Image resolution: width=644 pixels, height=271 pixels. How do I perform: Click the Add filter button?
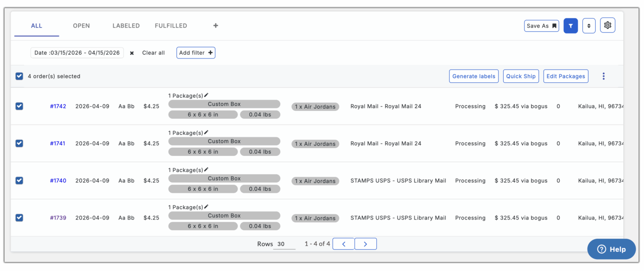pyautogui.click(x=196, y=53)
